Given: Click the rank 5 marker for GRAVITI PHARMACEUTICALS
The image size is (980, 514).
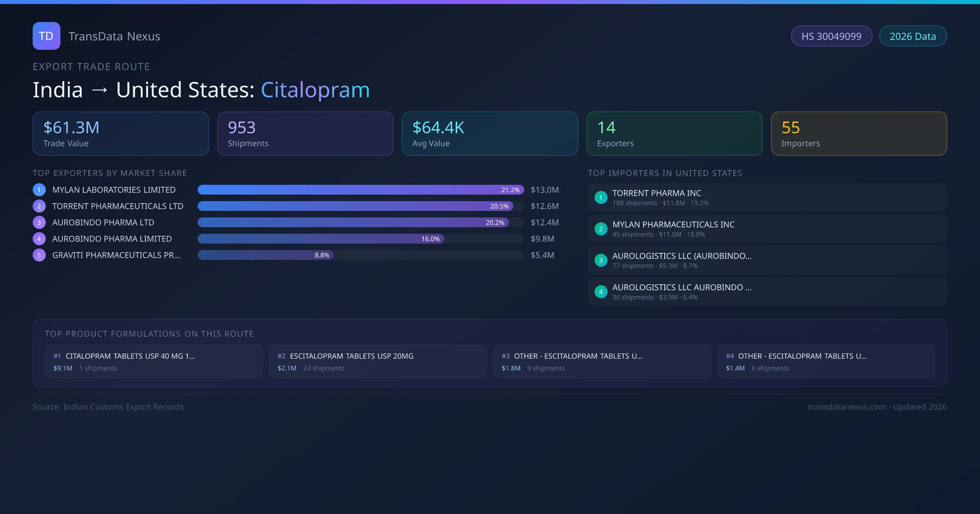Looking at the screenshot, I should pyautogui.click(x=39, y=255).
